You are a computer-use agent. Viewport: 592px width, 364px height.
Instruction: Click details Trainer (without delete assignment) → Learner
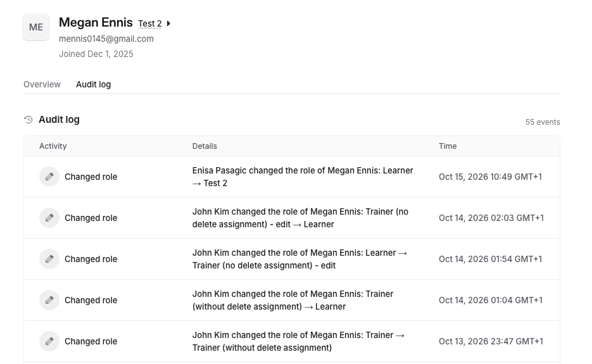[293, 300]
